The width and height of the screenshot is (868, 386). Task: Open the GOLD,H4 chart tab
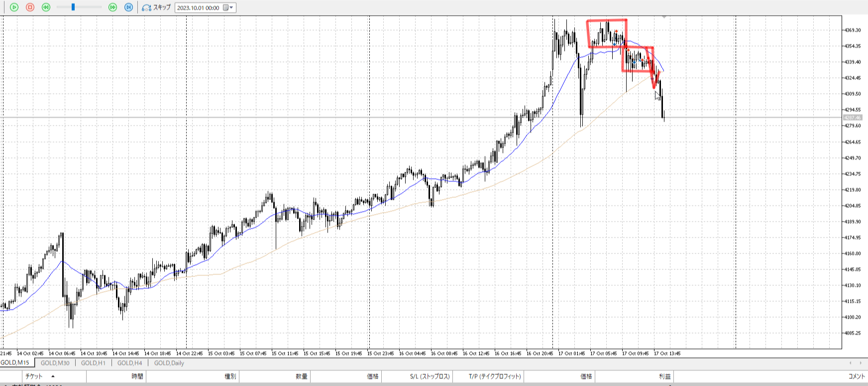click(129, 363)
